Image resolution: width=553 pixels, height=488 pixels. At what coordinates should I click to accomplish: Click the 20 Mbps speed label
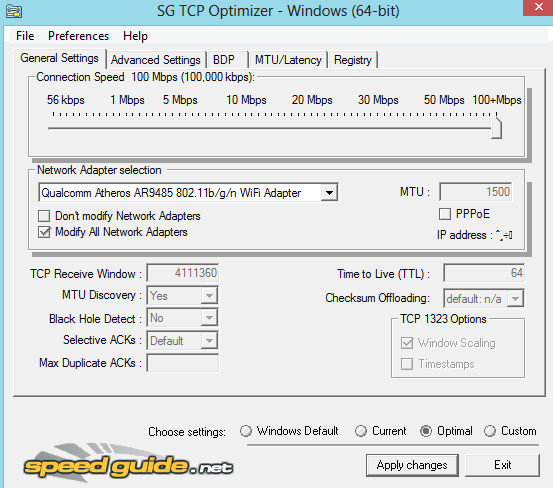click(312, 100)
